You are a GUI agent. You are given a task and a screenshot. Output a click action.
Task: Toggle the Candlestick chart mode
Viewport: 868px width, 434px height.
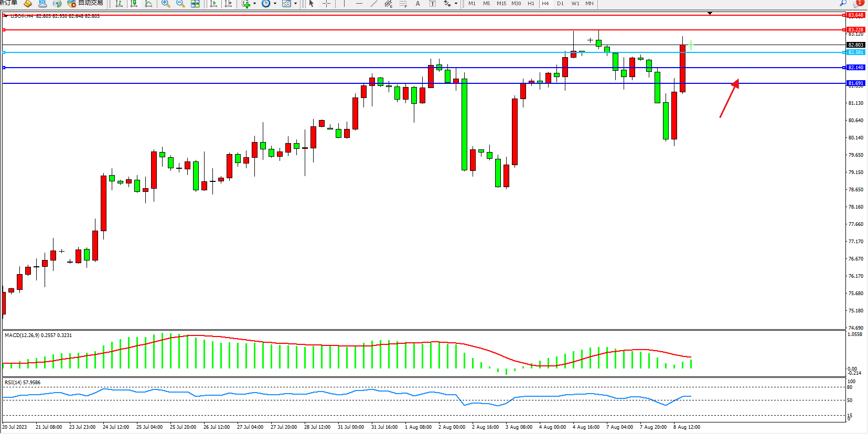(x=134, y=4)
